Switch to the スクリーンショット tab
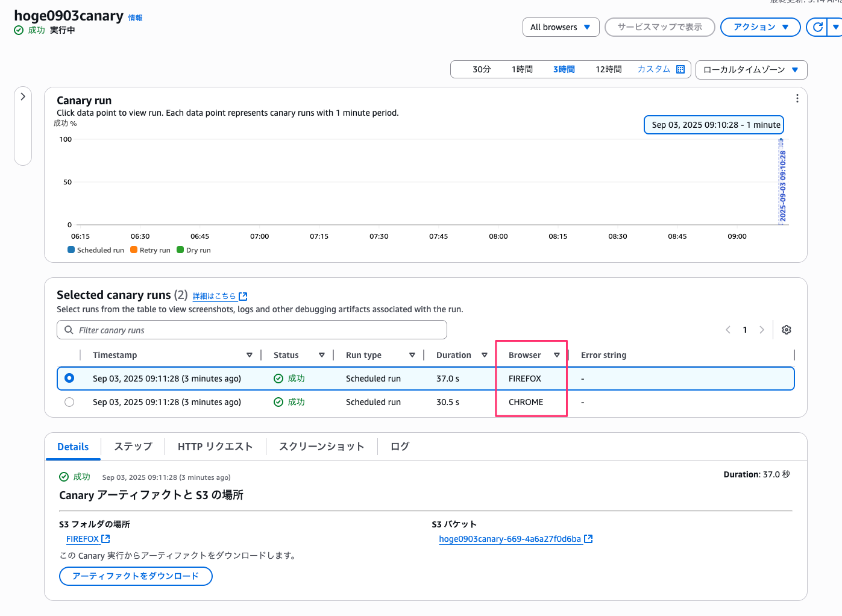This screenshot has height=616, width=842. tap(322, 447)
